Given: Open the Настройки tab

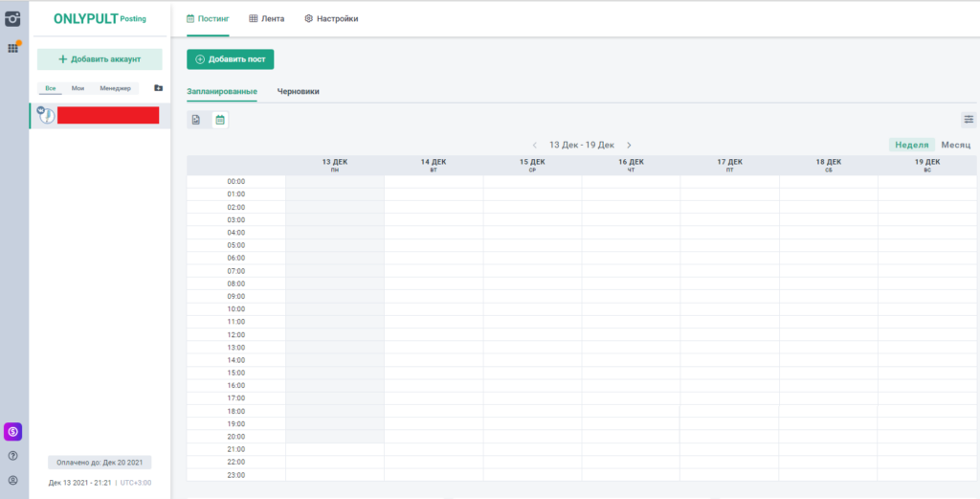Looking at the screenshot, I should coord(331,18).
